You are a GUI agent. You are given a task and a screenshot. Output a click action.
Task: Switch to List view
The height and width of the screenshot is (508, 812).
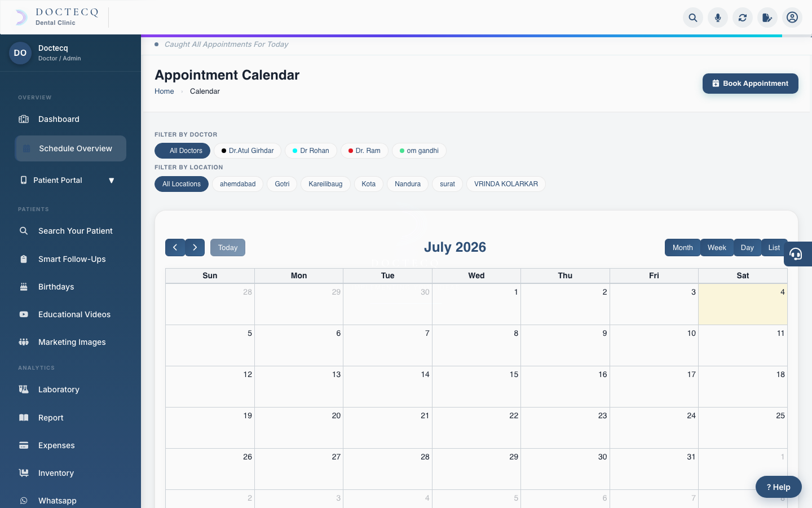point(774,247)
